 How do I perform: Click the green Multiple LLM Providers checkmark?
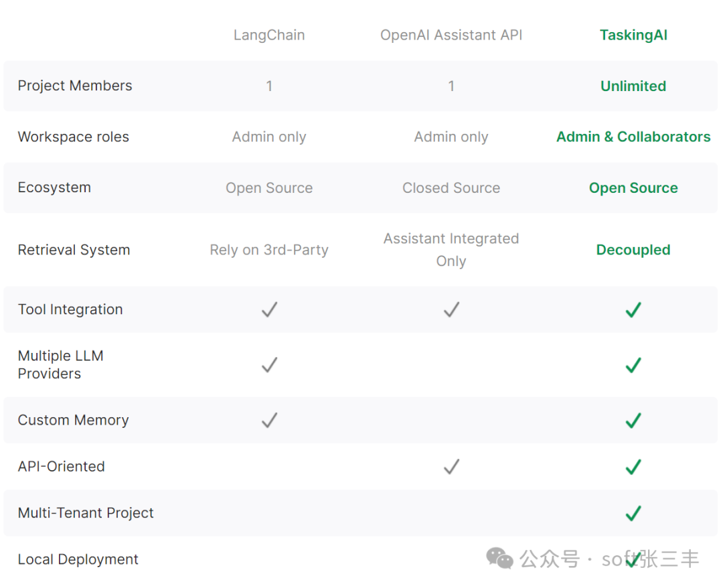[633, 365]
